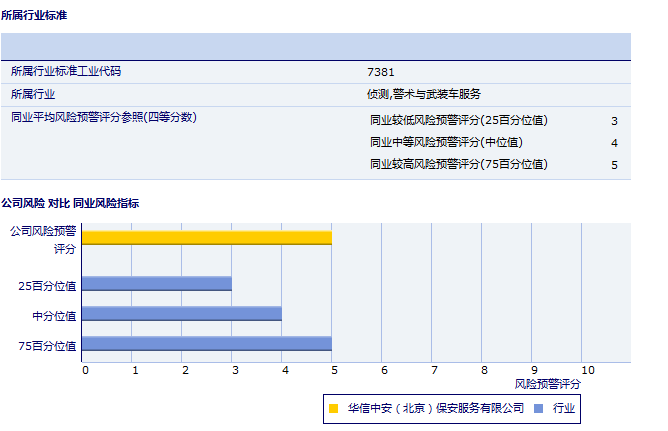Viewport: 668px width, 431px height.
Task: Click the yellow legend swatch for 华信中安
Action: tap(333, 408)
